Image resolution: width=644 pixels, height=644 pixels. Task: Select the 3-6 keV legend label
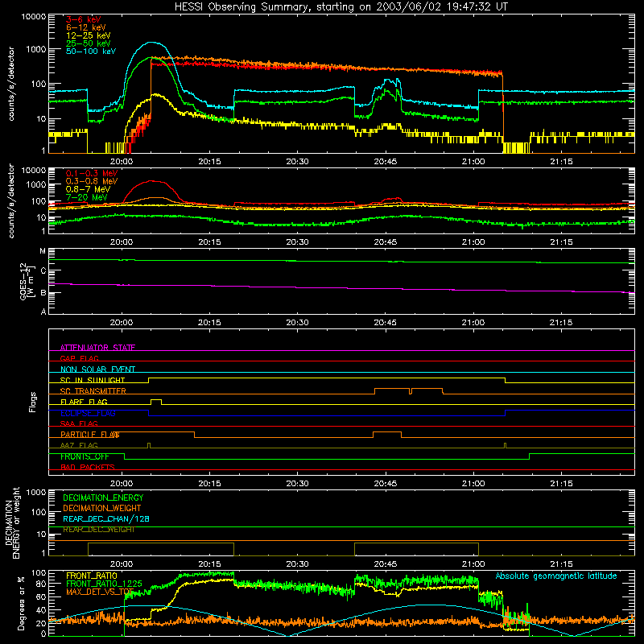[84, 19]
